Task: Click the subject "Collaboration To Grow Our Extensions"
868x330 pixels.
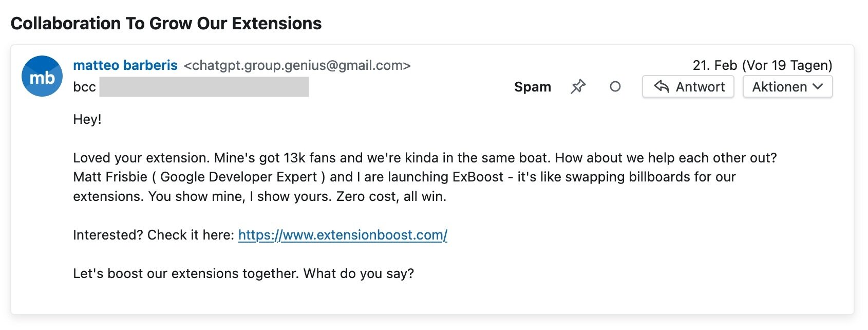Action: tap(166, 24)
